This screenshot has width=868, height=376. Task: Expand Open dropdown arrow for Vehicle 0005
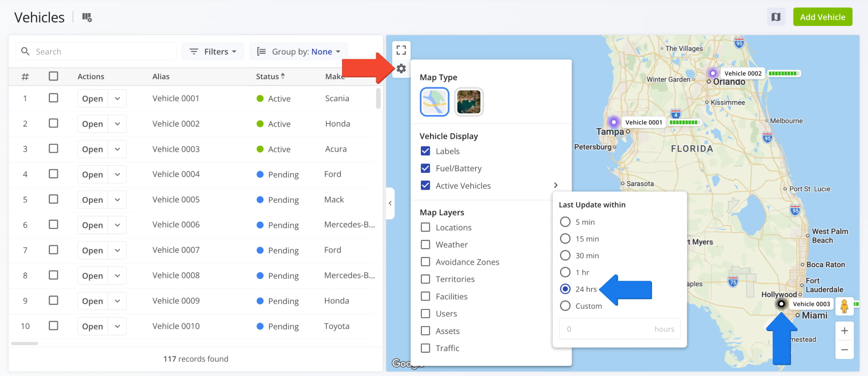pyautogui.click(x=117, y=199)
